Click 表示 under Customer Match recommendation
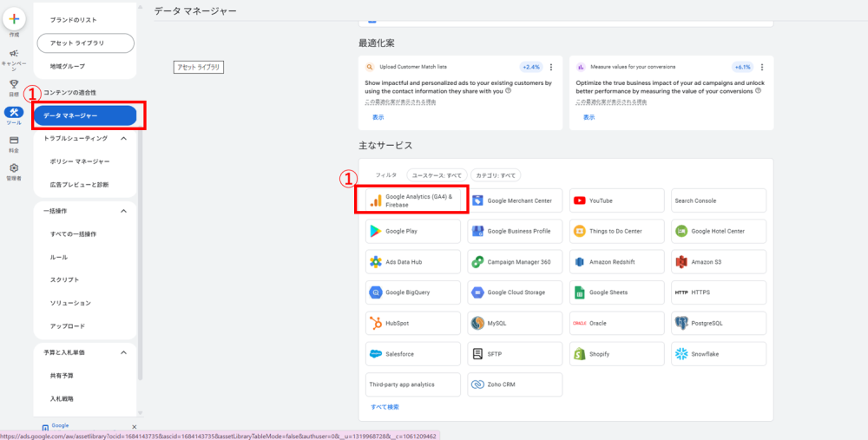868x440 pixels. click(x=378, y=117)
